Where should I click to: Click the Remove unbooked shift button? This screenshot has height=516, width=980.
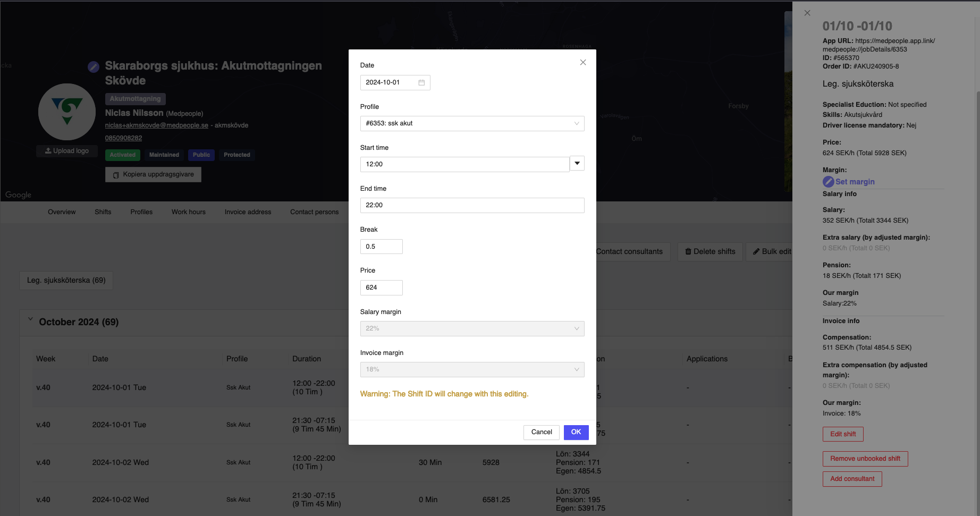(x=865, y=459)
